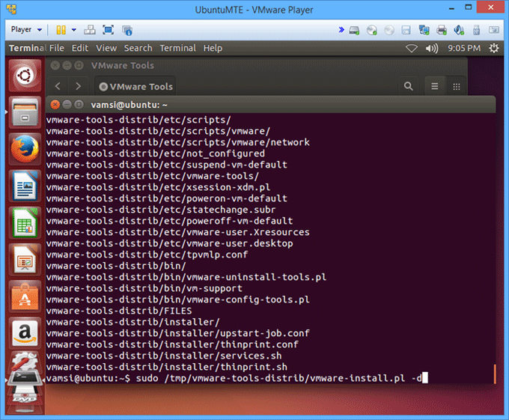The image size is (509, 420).
Task: Open the Search menu
Action: (138, 48)
